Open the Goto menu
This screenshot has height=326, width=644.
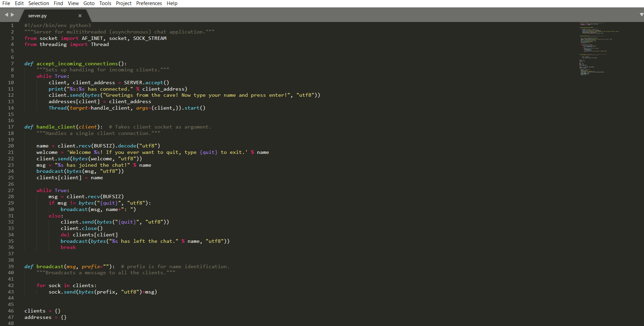point(89,3)
